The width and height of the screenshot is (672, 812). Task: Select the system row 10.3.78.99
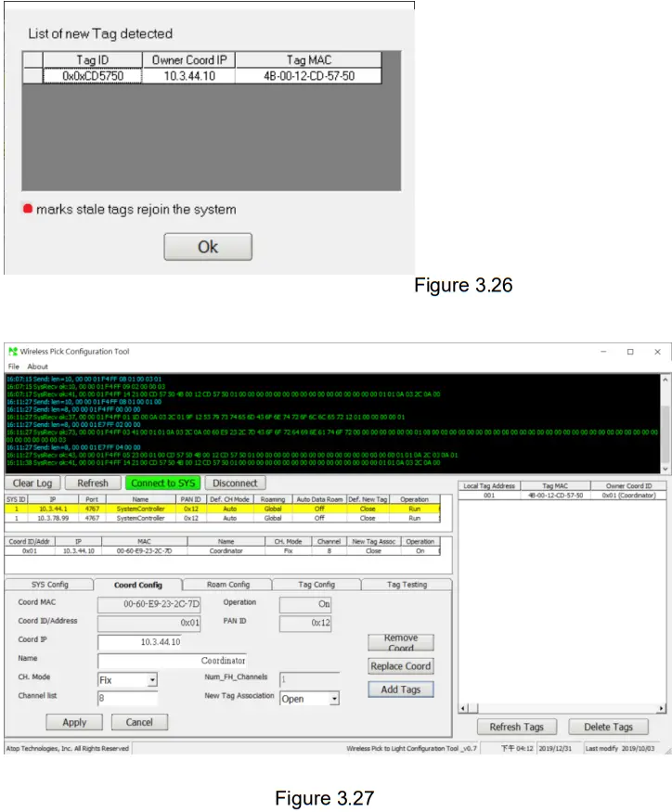[223, 518]
